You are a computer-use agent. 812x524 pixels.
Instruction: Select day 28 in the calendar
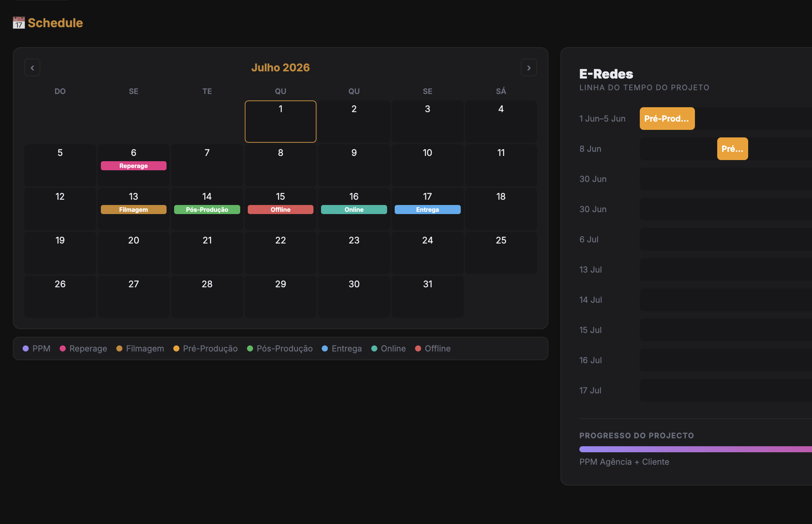(207, 297)
